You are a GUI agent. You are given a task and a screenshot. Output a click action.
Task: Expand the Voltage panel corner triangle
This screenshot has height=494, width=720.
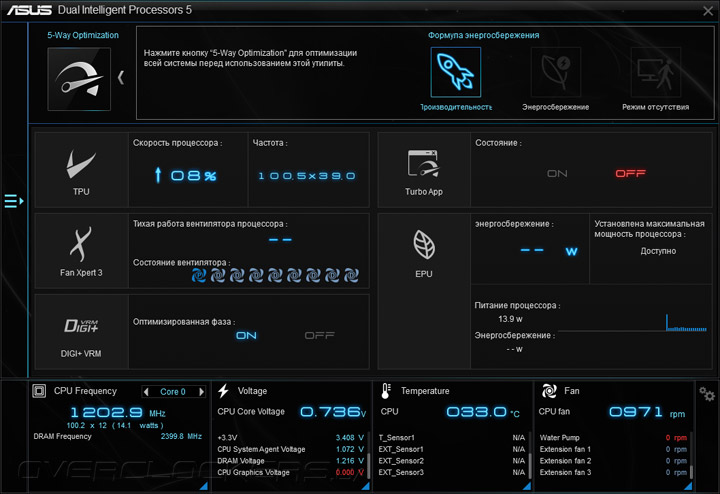pyautogui.click(x=366, y=486)
